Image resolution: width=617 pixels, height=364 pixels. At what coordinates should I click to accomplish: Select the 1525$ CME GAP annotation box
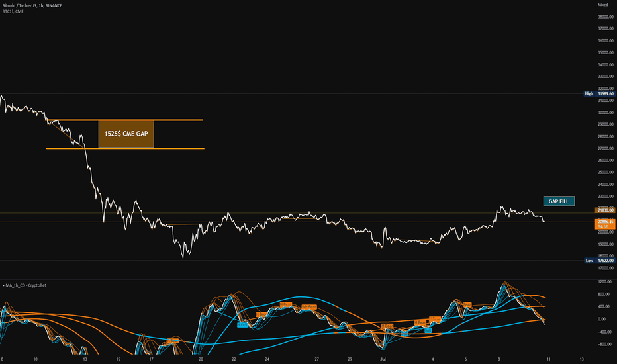point(126,134)
